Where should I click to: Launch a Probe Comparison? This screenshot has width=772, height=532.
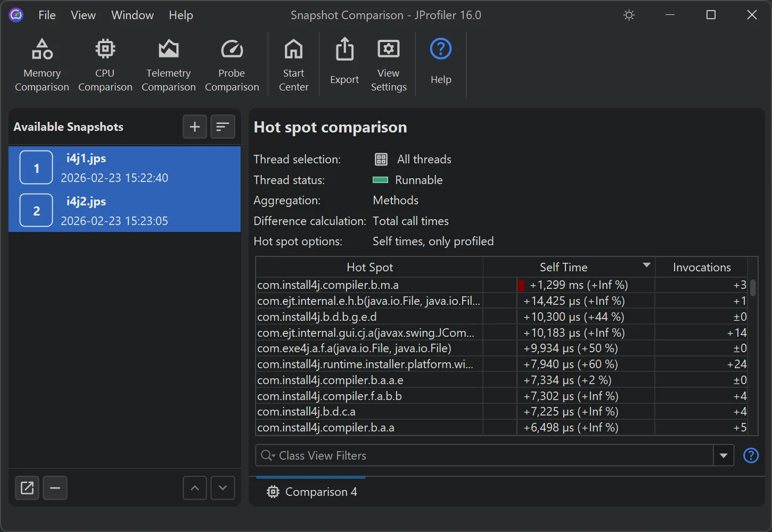(x=232, y=64)
